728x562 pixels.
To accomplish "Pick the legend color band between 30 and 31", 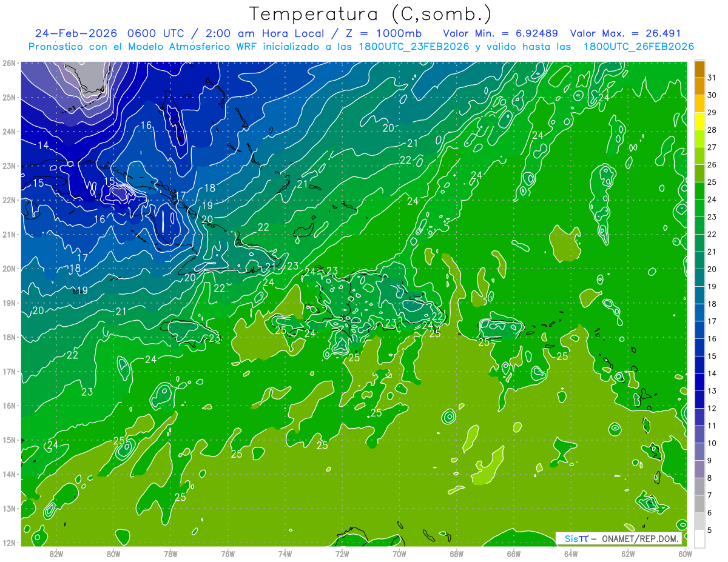I will pyautogui.click(x=699, y=87).
